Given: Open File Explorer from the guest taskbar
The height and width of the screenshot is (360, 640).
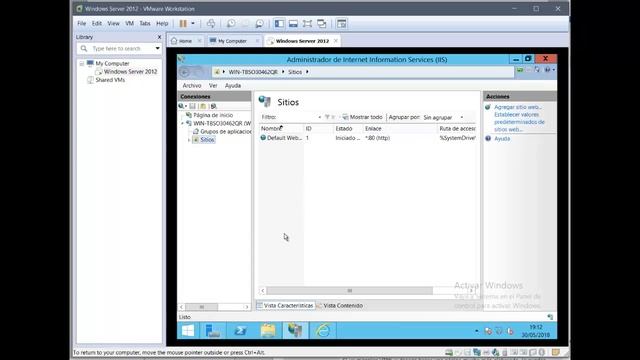Looking at the screenshot, I should [x=268, y=331].
